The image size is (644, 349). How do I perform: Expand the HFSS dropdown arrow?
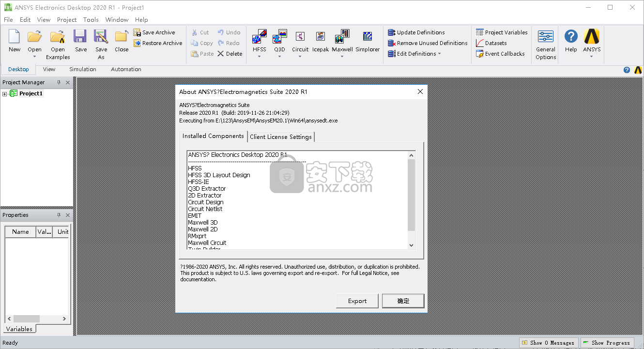pos(259,57)
